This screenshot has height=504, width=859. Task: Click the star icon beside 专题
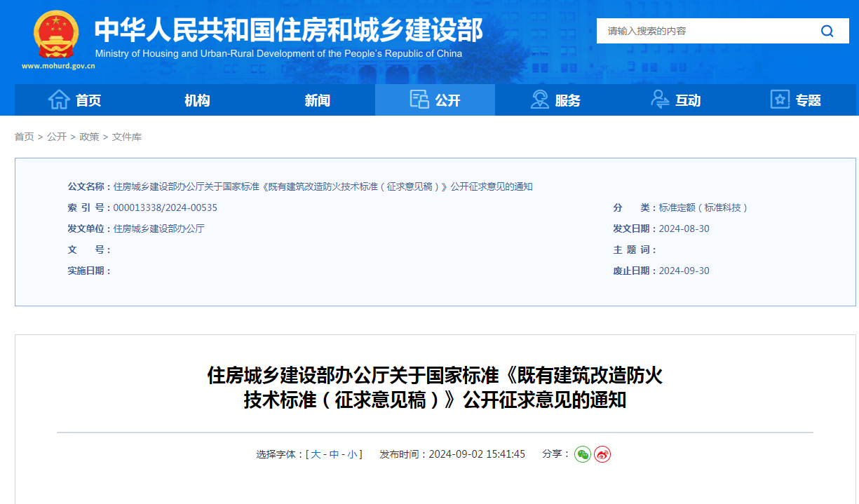[780, 100]
